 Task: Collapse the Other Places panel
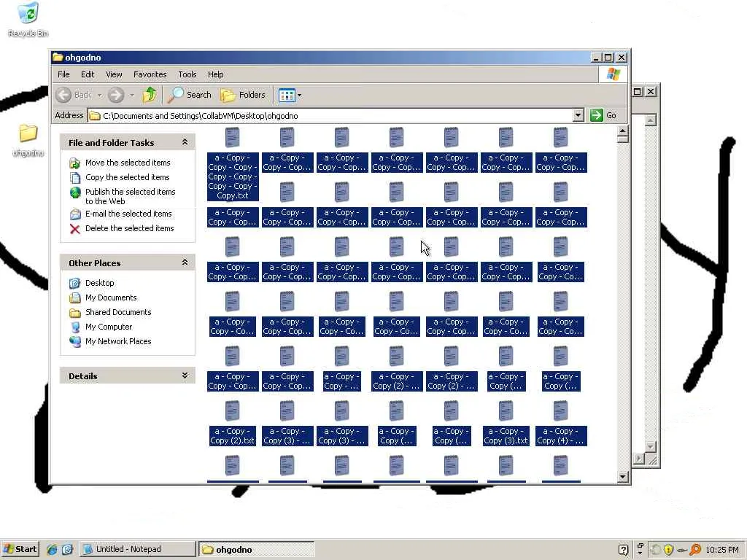[185, 262]
